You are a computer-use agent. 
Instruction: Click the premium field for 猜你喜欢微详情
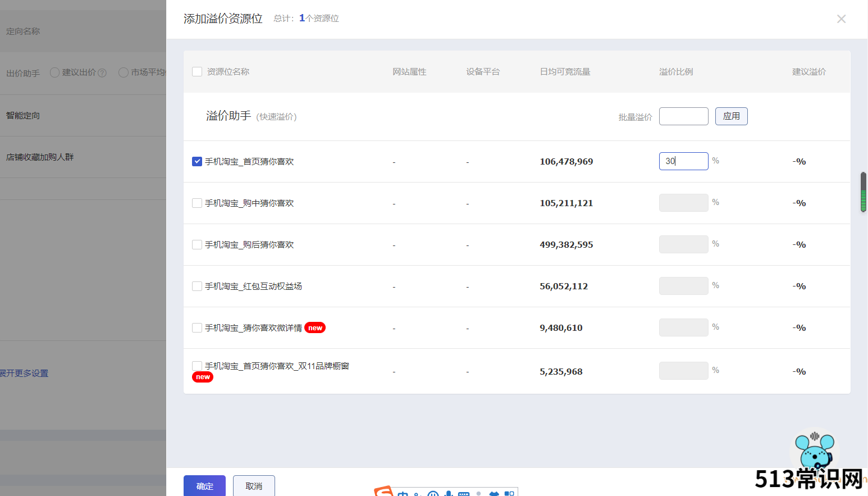point(683,327)
